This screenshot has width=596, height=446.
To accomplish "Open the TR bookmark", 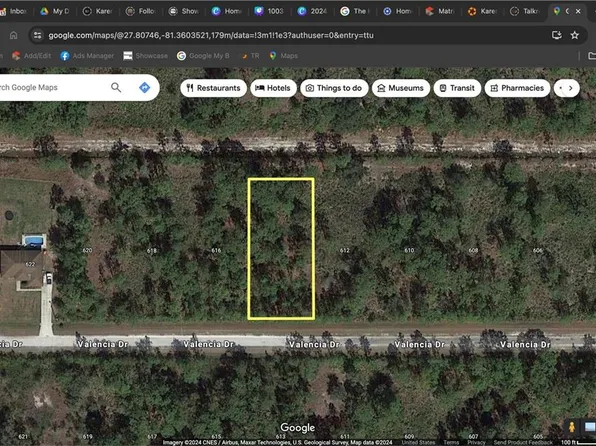I will [250, 56].
